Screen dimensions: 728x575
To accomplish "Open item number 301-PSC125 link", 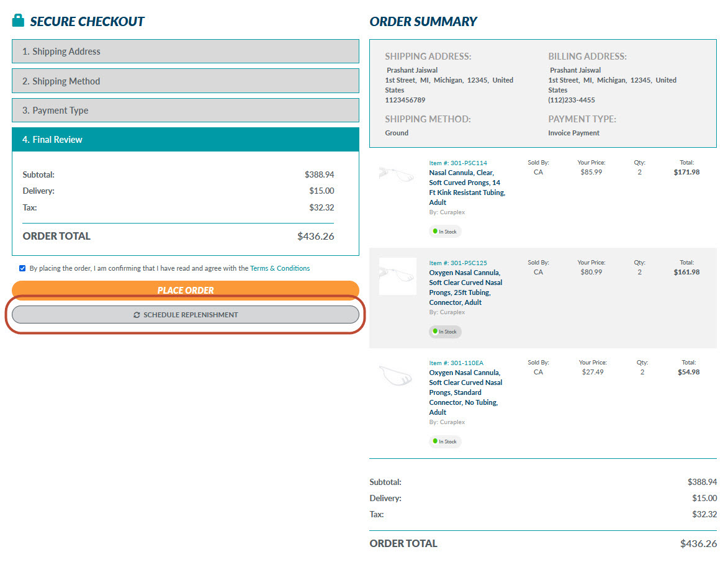I will (458, 263).
